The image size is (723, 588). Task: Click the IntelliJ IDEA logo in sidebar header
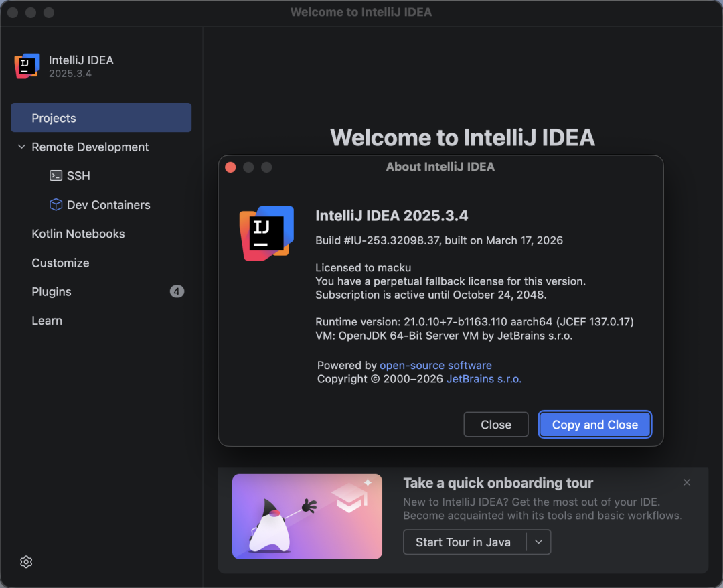point(27,66)
